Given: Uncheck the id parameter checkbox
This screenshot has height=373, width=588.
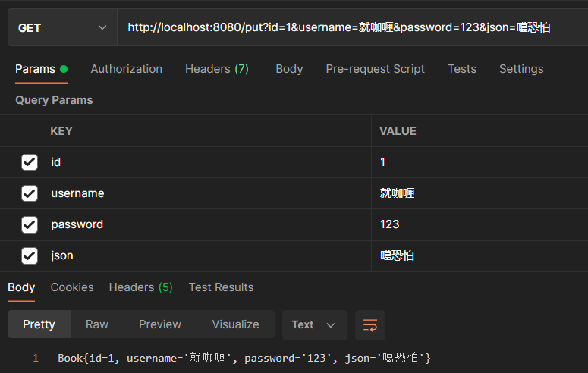Looking at the screenshot, I should pyautogui.click(x=30, y=161).
